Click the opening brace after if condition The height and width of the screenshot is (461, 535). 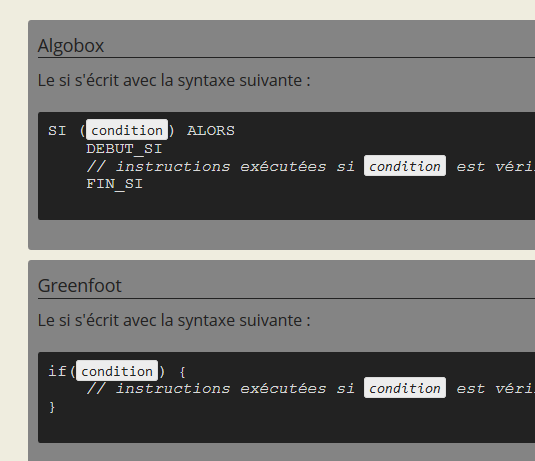tap(183, 372)
